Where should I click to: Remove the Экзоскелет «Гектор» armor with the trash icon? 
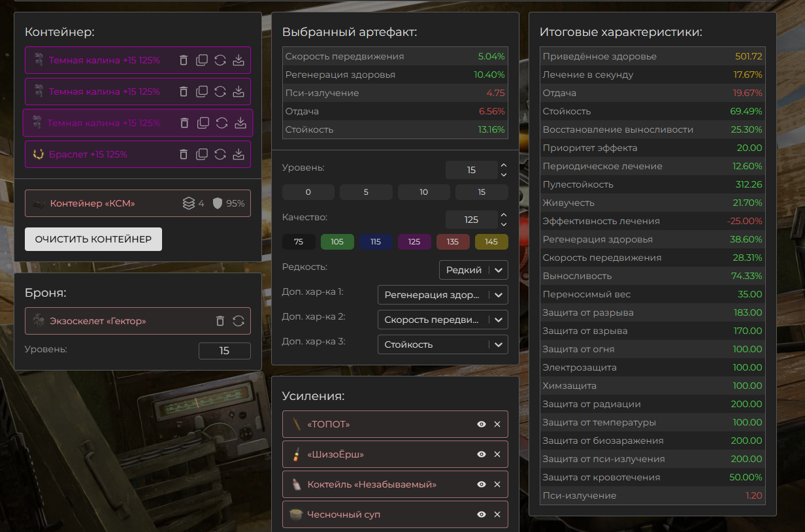tap(220, 321)
